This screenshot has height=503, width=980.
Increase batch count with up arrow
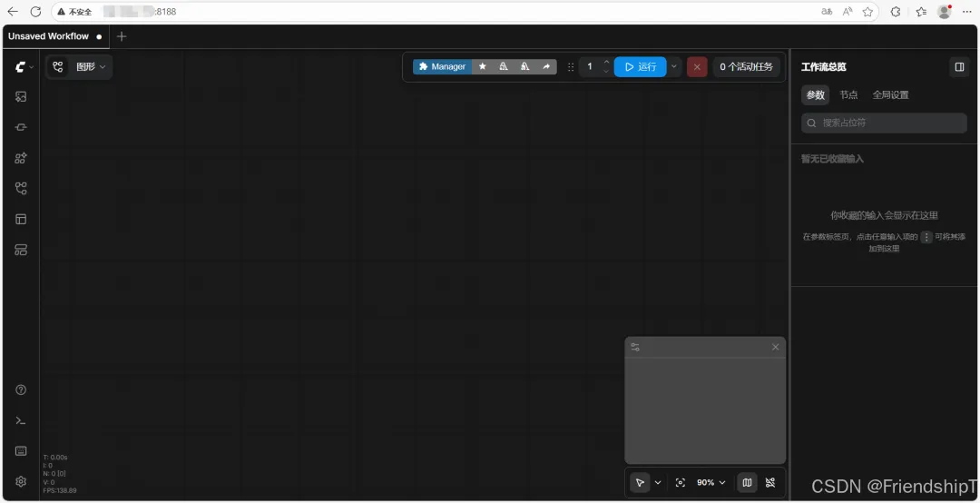tap(606, 62)
